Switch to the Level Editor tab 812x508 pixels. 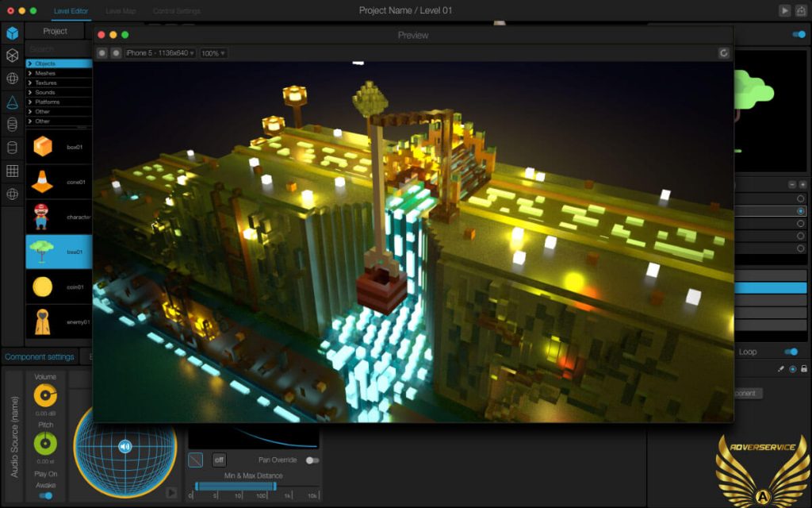click(71, 11)
